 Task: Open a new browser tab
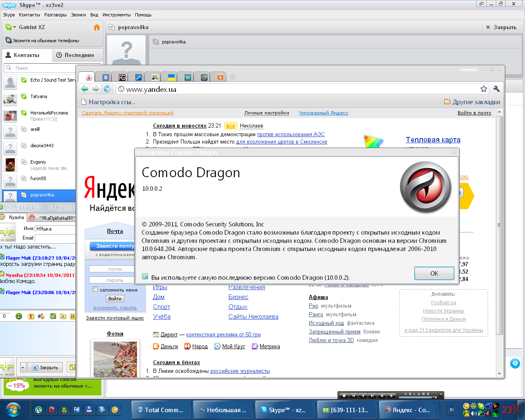[x=233, y=76]
